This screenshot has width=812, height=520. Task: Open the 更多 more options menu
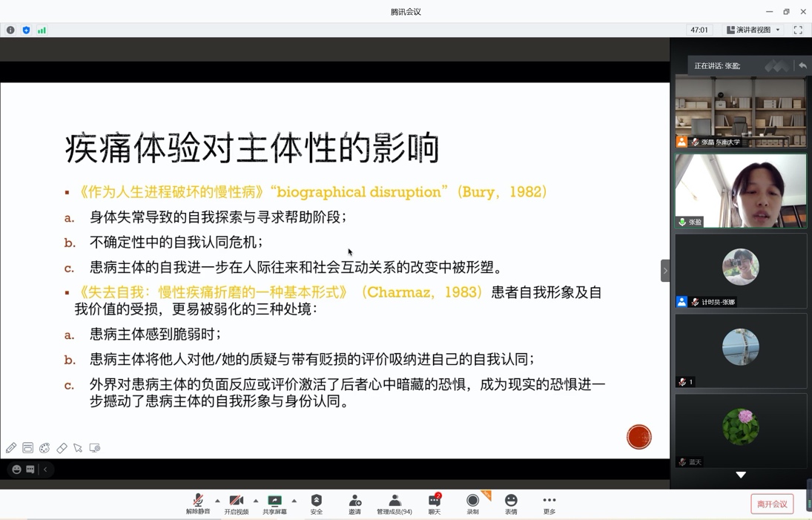click(x=549, y=503)
